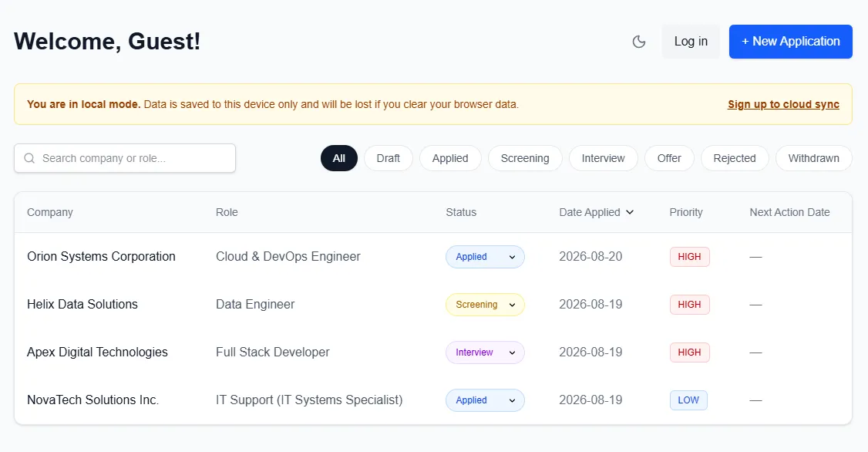The height and width of the screenshot is (452, 868).
Task: Filter applications by Applied status
Action: click(x=450, y=158)
